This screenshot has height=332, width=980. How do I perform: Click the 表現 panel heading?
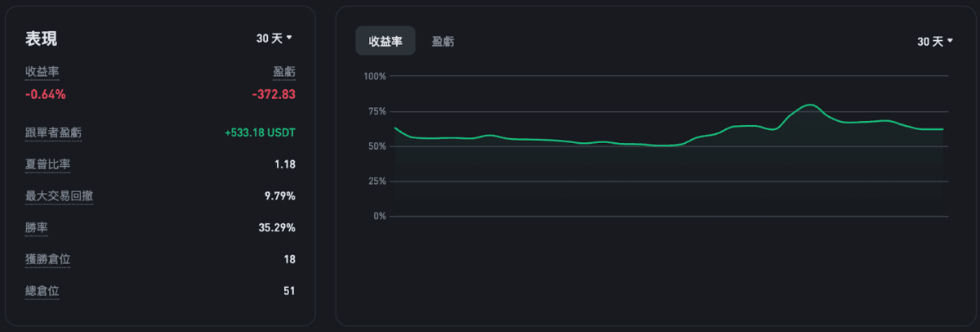pos(41,39)
